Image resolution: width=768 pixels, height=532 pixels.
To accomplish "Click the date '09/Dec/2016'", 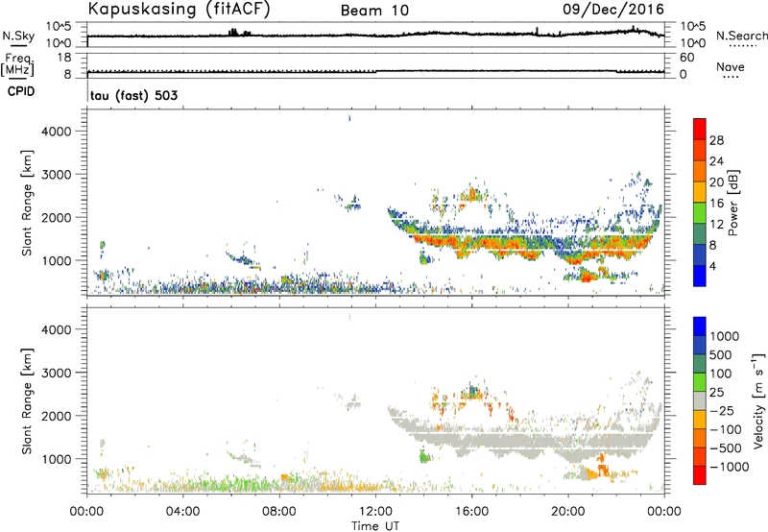I will pos(613,9).
